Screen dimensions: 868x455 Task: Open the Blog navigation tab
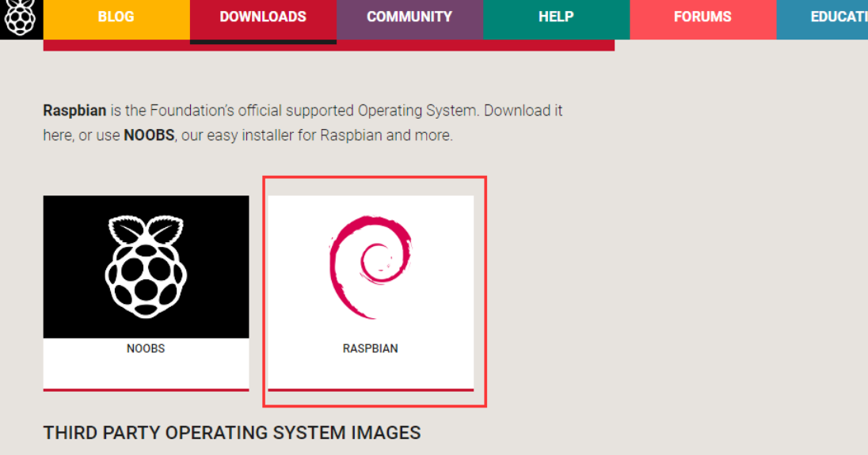[116, 19]
